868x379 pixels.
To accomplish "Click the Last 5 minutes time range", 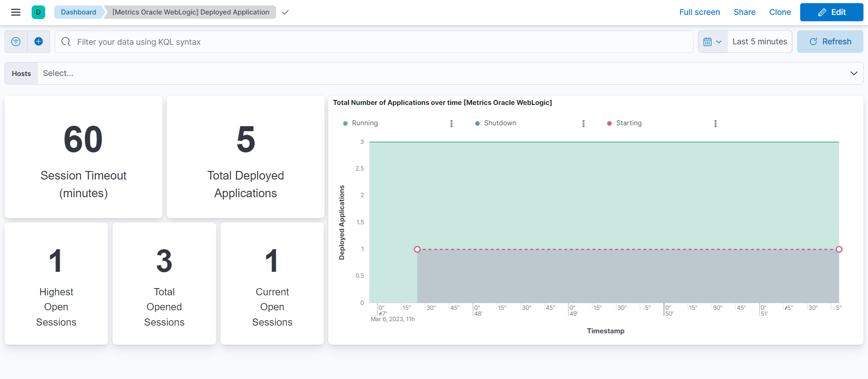I will tap(759, 42).
